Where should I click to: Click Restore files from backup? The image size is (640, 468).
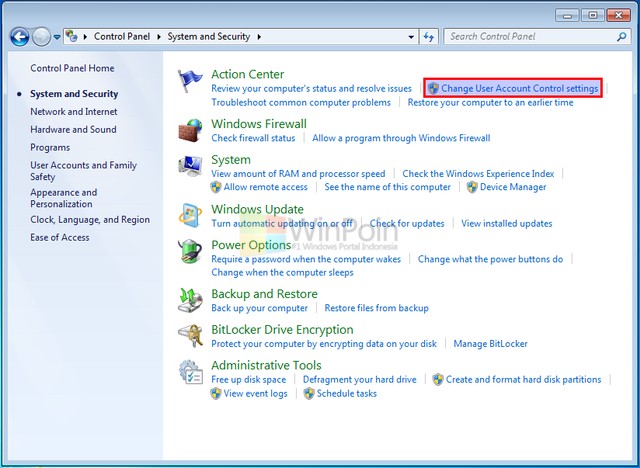(376, 308)
